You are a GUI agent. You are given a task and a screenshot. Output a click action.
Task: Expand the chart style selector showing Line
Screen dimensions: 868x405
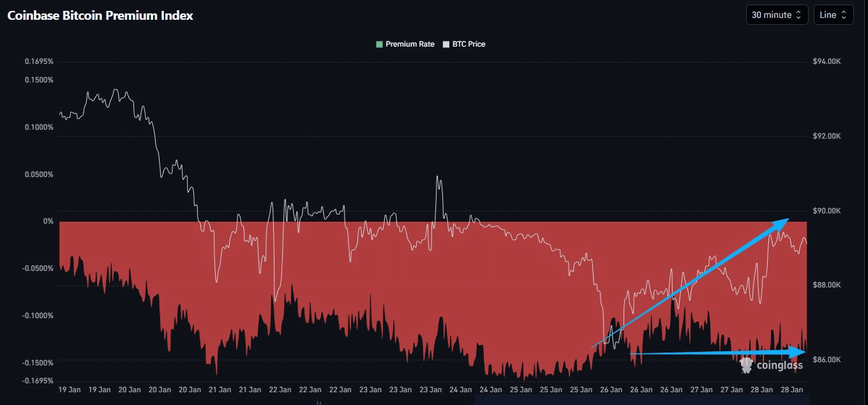(x=834, y=14)
